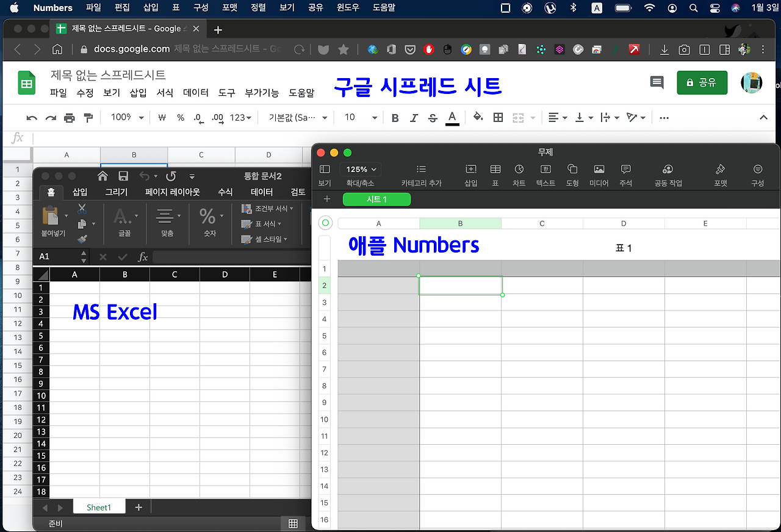Apply ₩ currency format in Google Sheets

tap(162, 118)
